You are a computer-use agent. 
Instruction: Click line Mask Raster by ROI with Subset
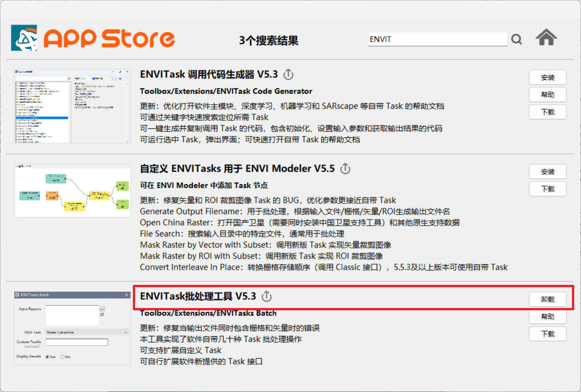(261, 256)
